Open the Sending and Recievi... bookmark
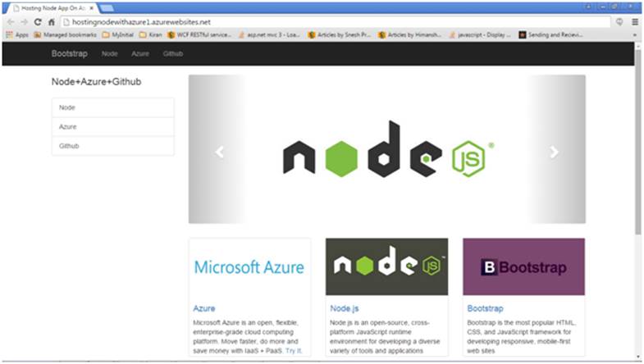The image size is (644, 364). click(x=551, y=35)
